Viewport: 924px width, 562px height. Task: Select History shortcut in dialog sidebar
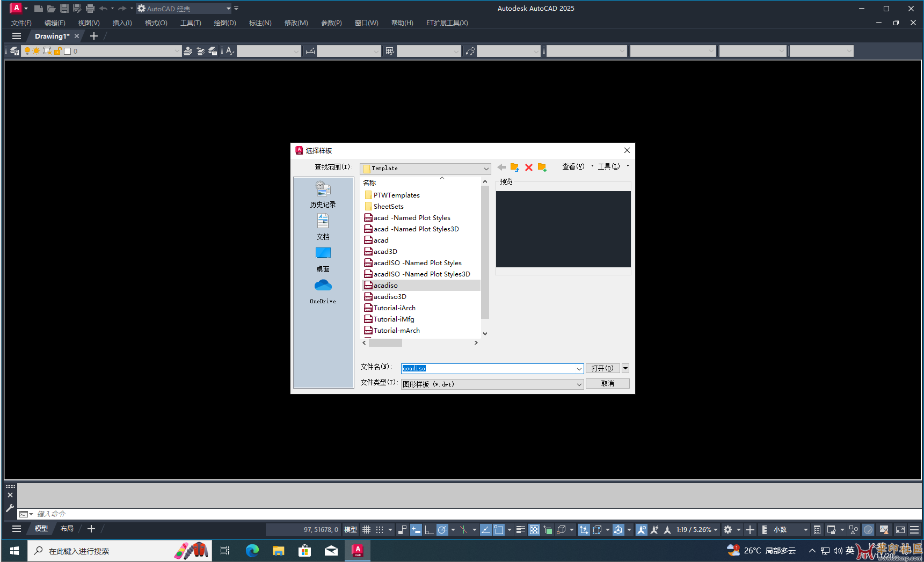pyautogui.click(x=323, y=194)
